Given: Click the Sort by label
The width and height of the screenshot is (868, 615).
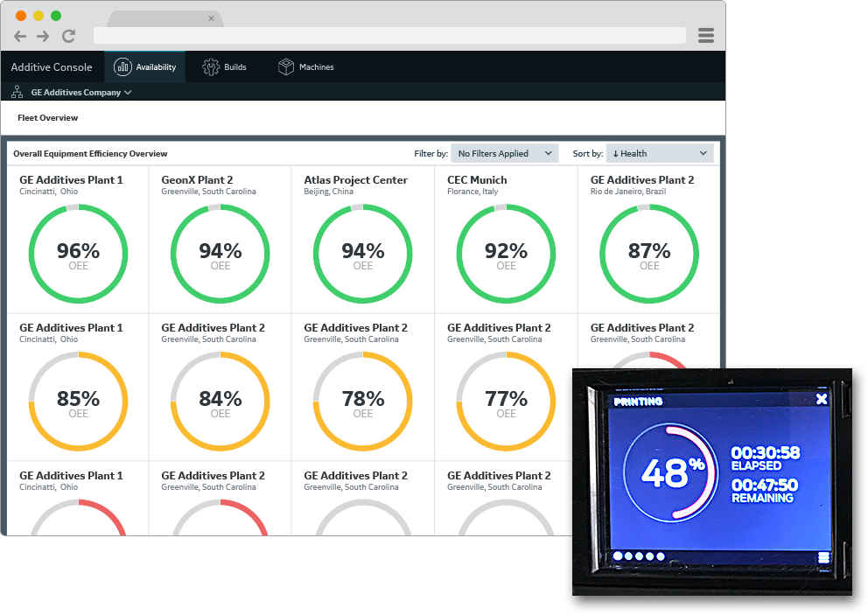Looking at the screenshot, I should [588, 154].
